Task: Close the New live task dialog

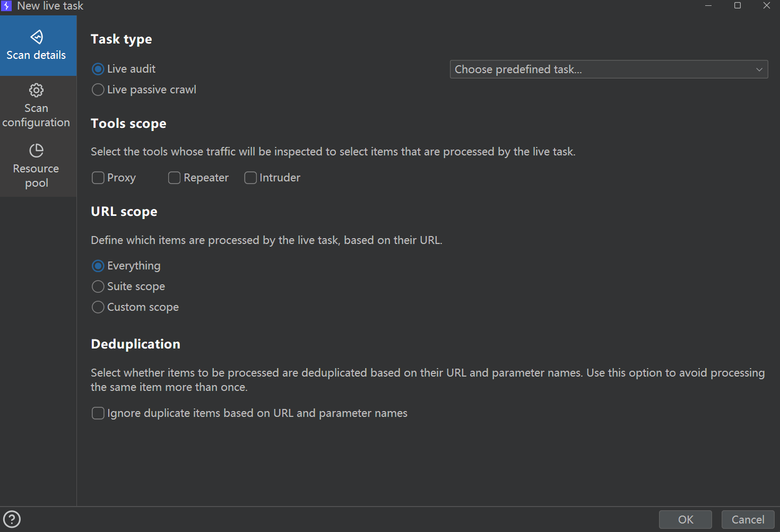Action: click(x=766, y=6)
